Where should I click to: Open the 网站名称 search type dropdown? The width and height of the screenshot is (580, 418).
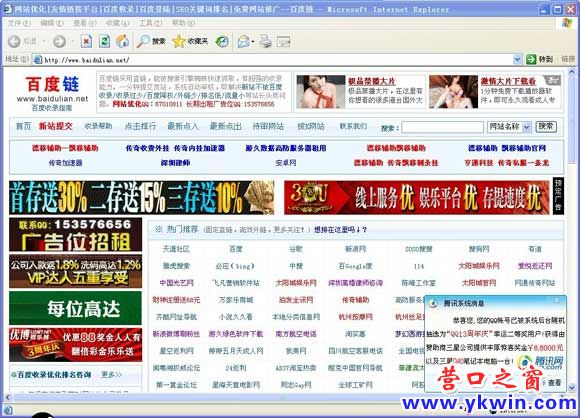click(527, 127)
